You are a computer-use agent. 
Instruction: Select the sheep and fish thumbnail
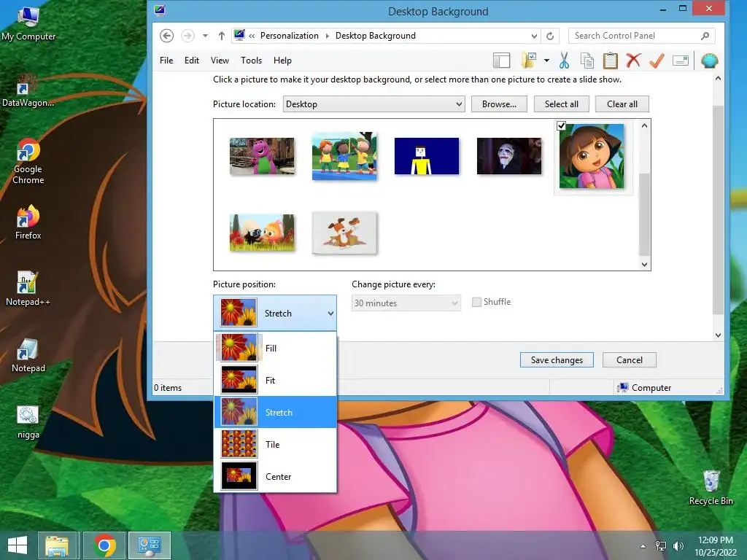click(262, 233)
